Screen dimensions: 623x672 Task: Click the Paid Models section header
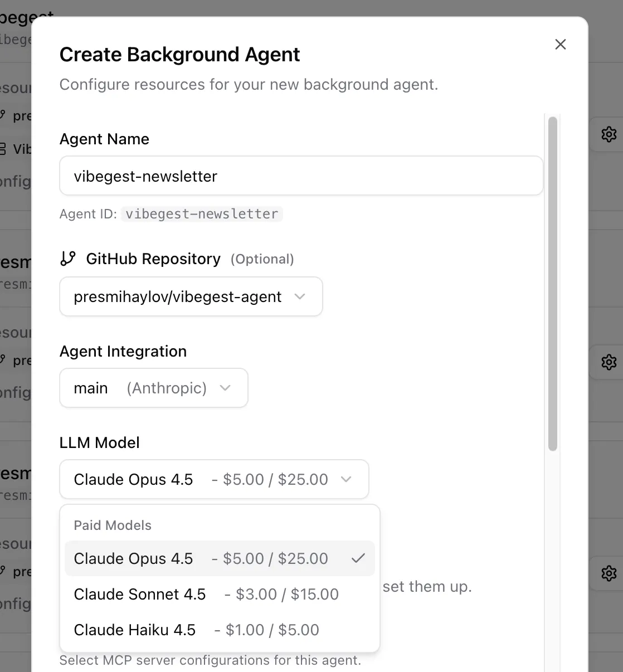[x=112, y=525]
